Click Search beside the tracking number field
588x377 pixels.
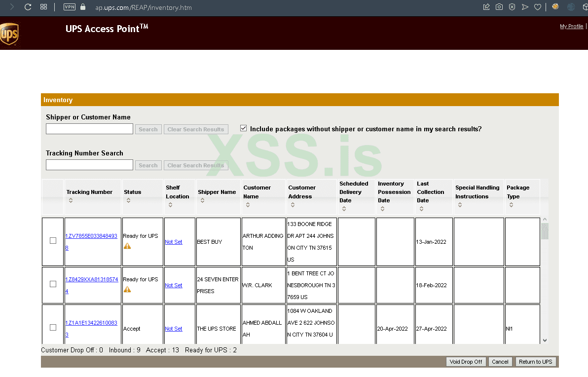click(x=148, y=165)
